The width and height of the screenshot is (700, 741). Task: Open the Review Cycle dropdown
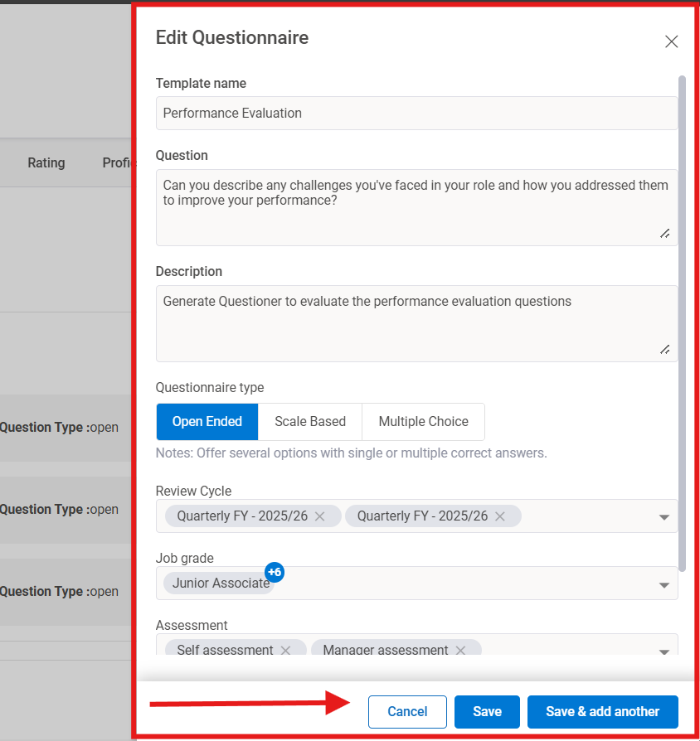[x=664, y=516]
